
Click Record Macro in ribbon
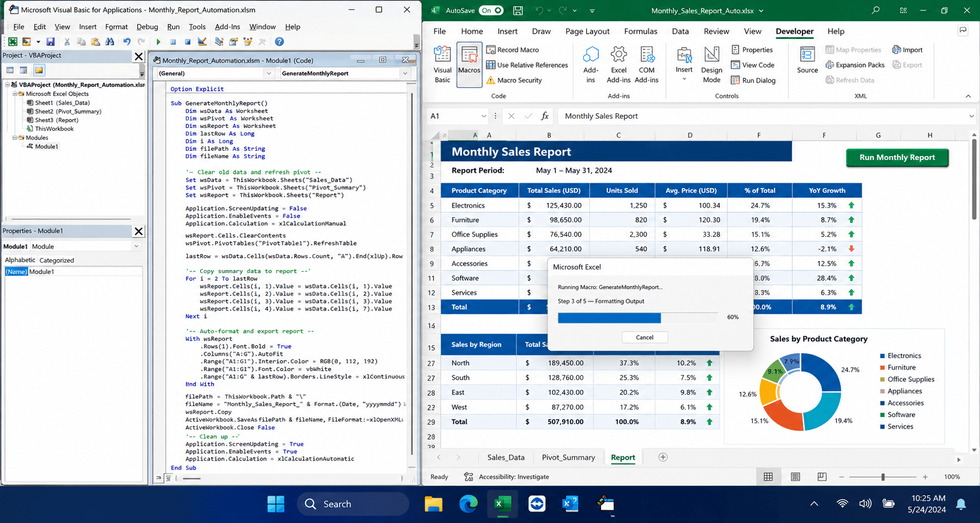pyautogui.click(x=513, y=50)
